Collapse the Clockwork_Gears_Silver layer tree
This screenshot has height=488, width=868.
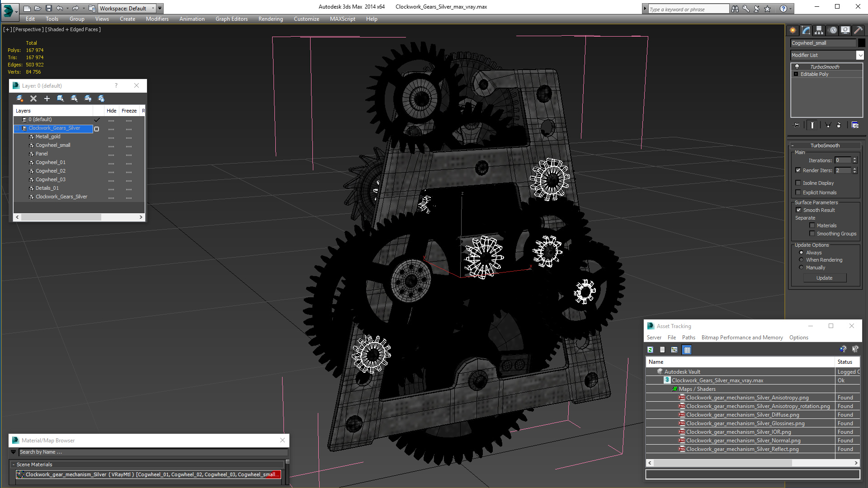coord(18,128)
